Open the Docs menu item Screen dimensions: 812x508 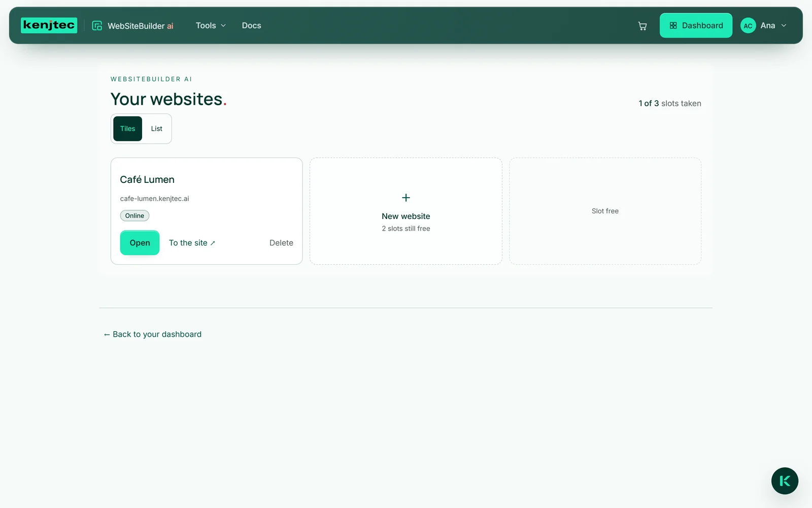point(251,25)
